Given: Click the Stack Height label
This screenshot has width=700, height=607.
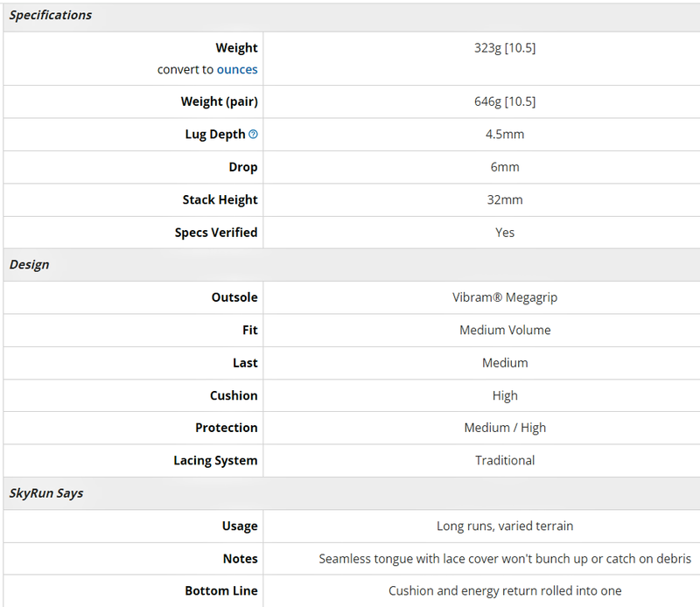Looking at the screenshot, I should point(220,200).
